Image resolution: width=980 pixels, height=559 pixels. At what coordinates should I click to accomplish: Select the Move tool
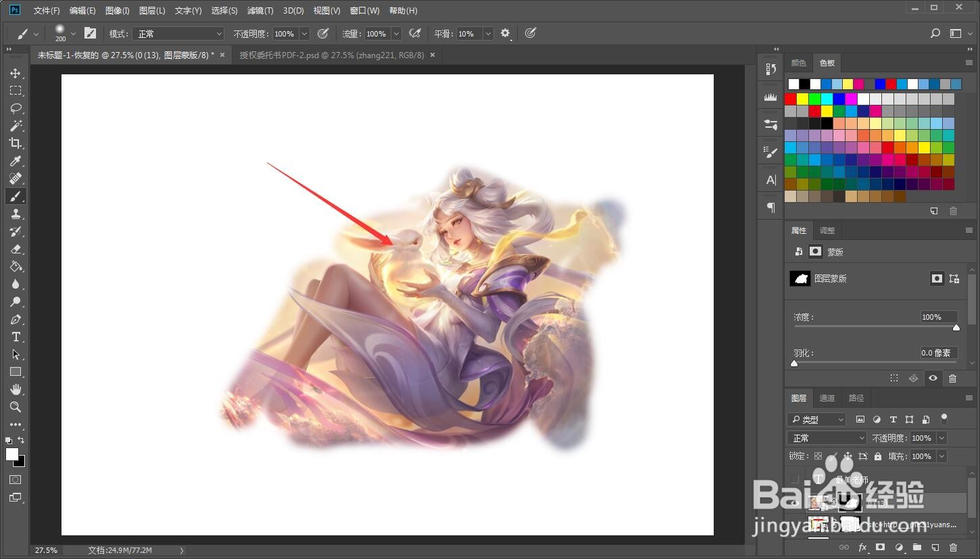point(15,73)
